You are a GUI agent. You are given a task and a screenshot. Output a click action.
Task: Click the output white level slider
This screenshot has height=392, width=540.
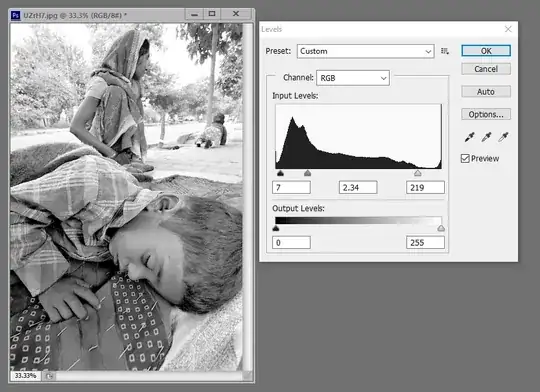441,228
